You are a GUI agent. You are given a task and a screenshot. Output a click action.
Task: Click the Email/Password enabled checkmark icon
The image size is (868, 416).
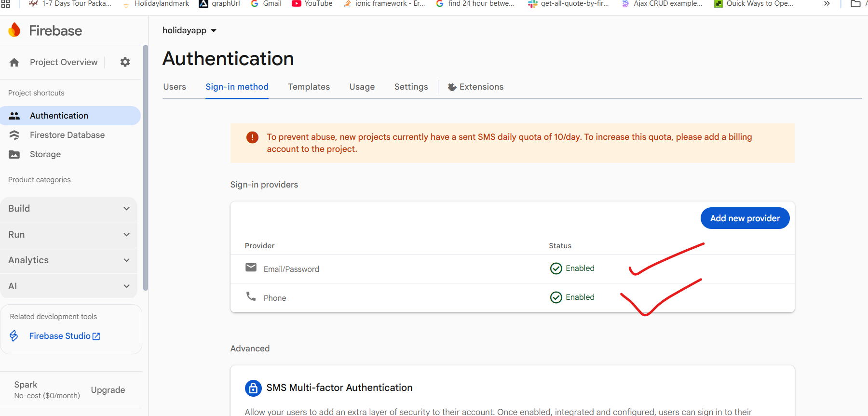556,268
